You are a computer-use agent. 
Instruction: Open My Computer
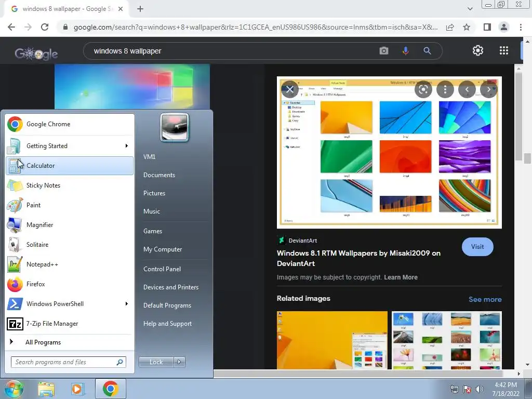click(163, 249)
